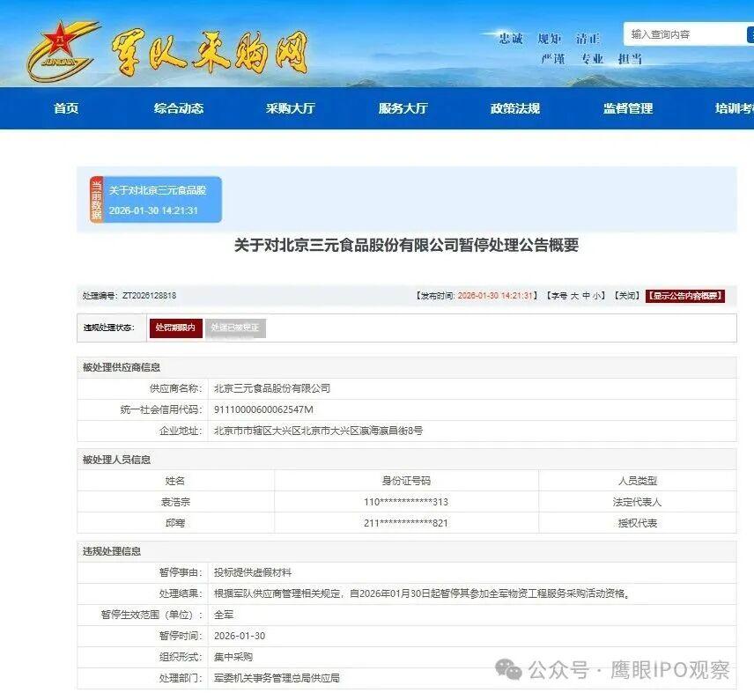Viewport: 754px width, 700px height.
Task: Select the 处罚期限内 status tab
Action: (175, 328)
